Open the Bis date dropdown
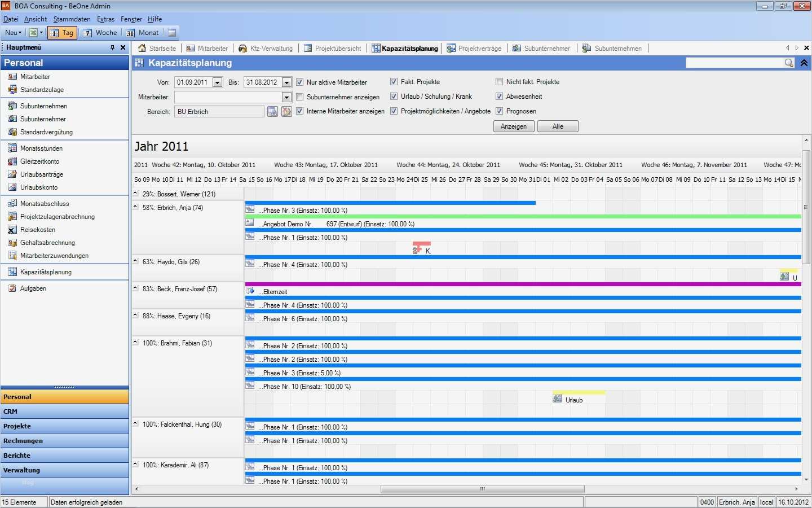 (x=285, y=82)
